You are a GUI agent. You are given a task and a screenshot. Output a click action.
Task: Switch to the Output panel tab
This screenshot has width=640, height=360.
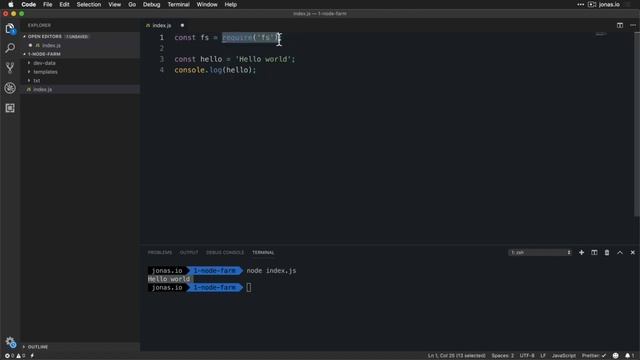pos(189,253)
